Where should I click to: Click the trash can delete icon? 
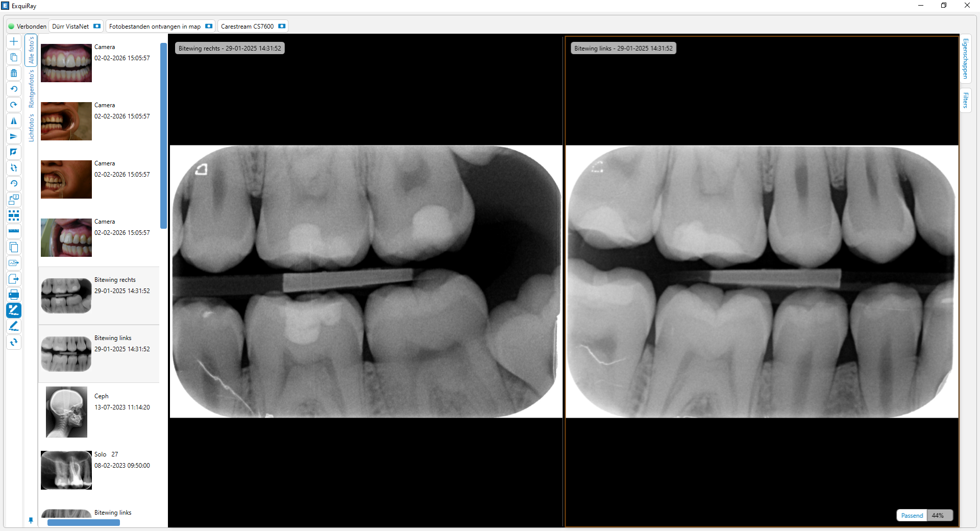coord(14,73)
